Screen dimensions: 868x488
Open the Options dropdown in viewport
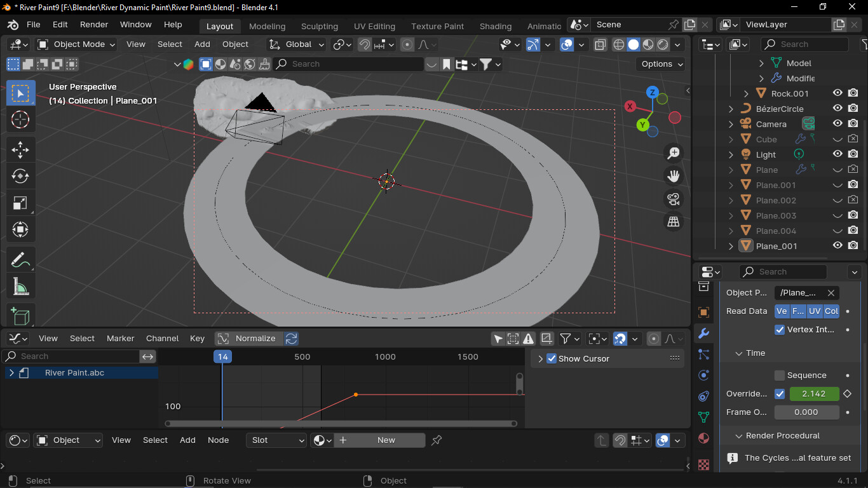tap(661, 64)
